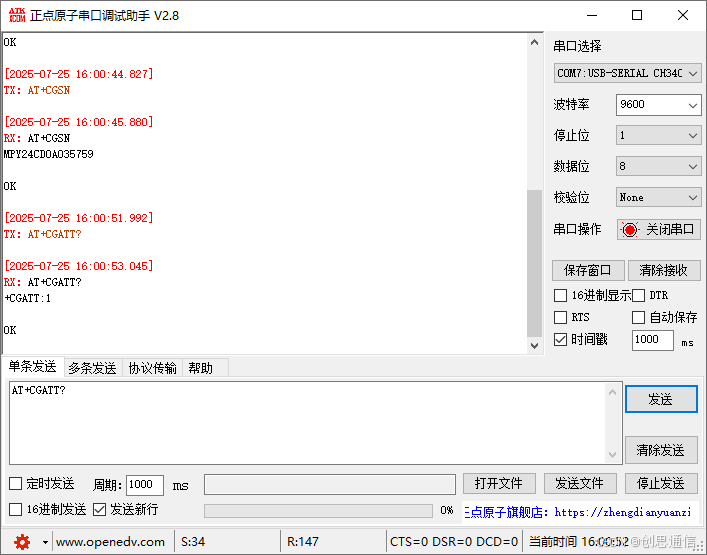
Task: Click the 清除接收 button
Action: (664, 271)
